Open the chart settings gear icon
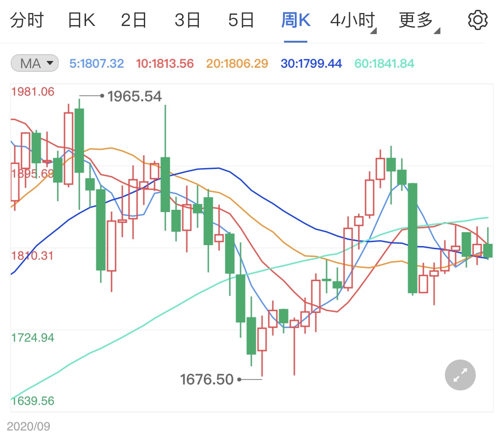 tap(478, 20)
